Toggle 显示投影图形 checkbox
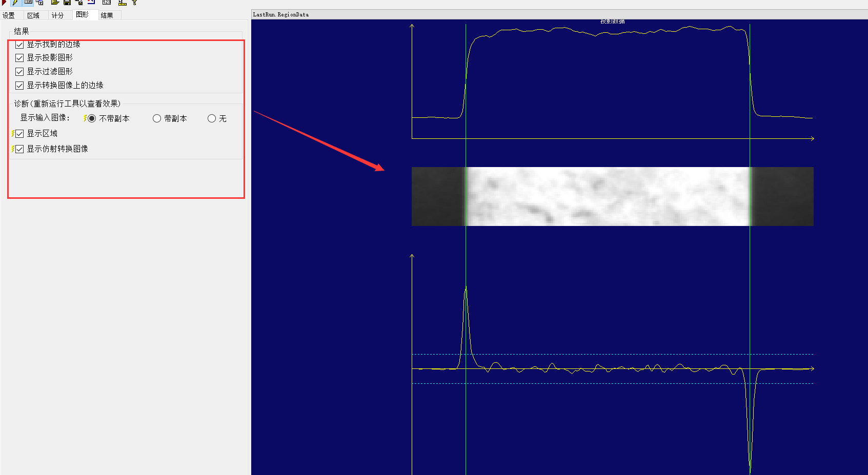 pyautogui.click(x=19, y=58)
